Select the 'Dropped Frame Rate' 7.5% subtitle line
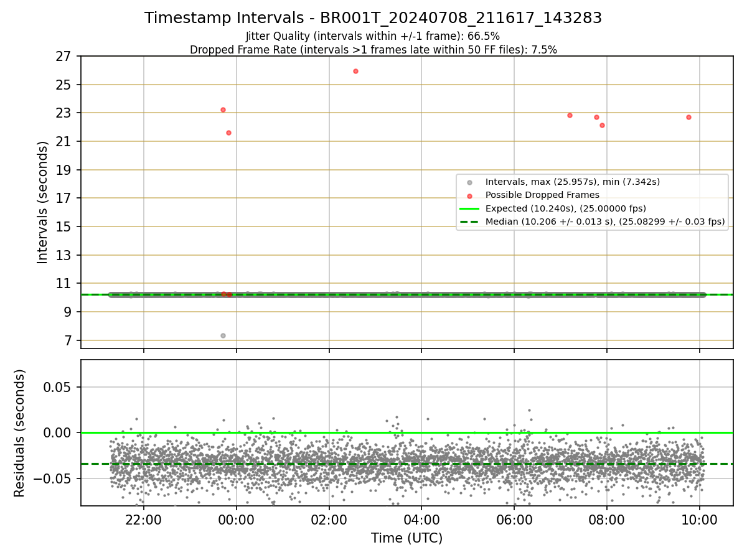 373,50
